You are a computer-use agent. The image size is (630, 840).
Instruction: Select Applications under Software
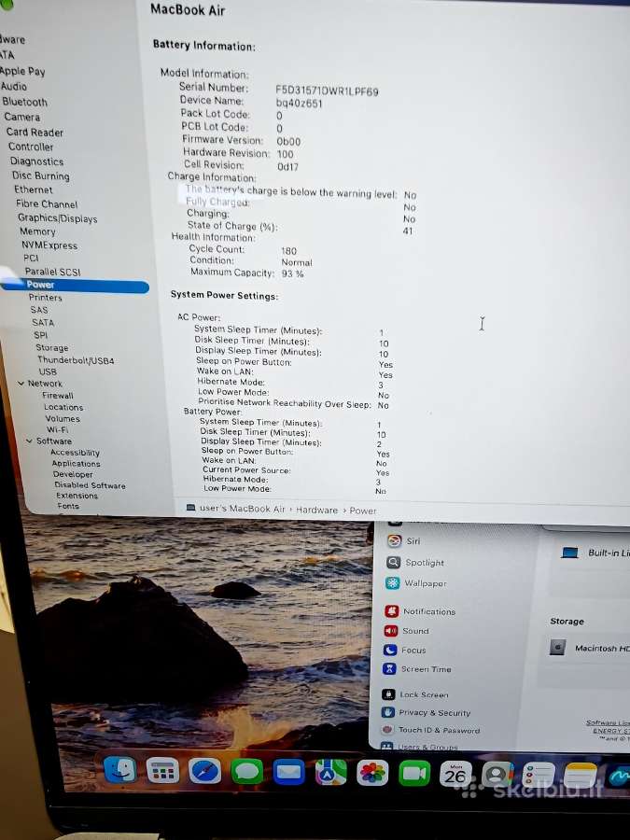[76, 463]
